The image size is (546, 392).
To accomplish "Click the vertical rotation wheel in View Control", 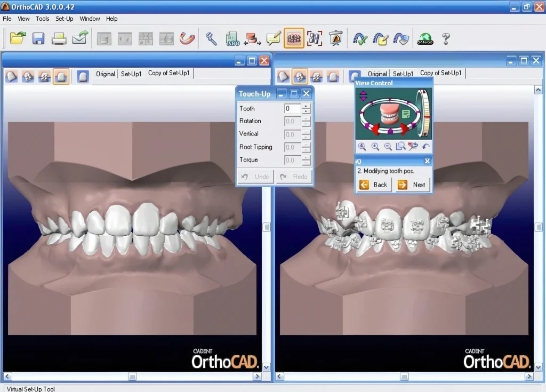I will point(424,113).
